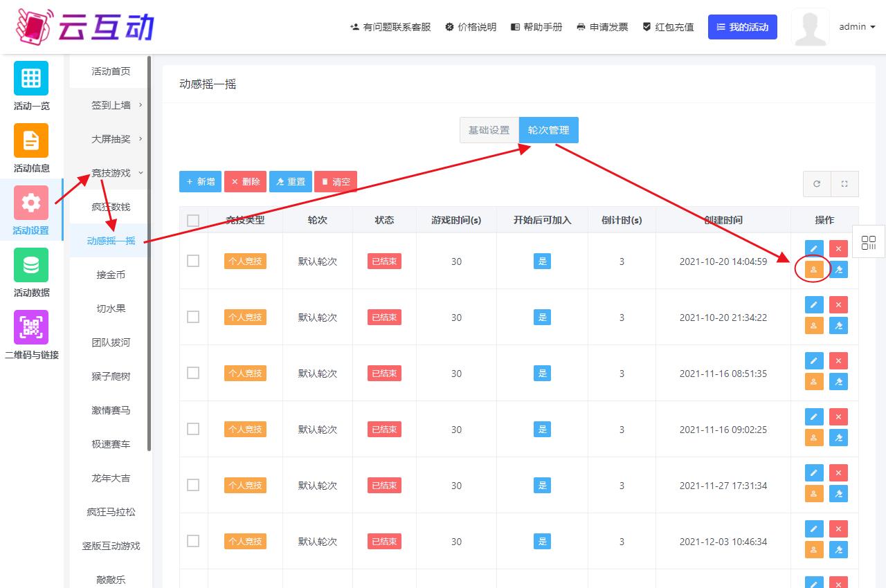Check the row dated 2021-12-03 10:46:34
Image resolution: width=886 pixels, height=588 pixels.
pos(193,541)
